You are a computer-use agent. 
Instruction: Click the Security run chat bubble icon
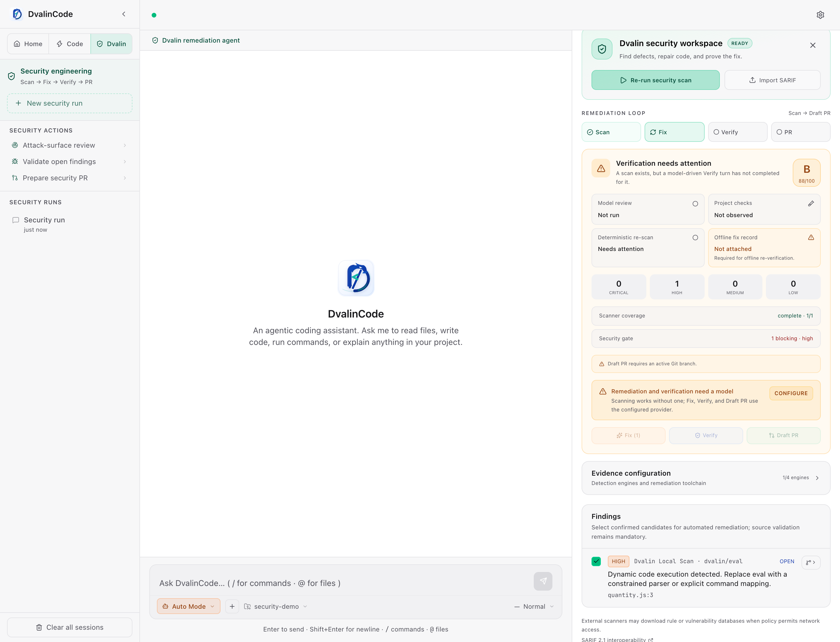[16, 220]
